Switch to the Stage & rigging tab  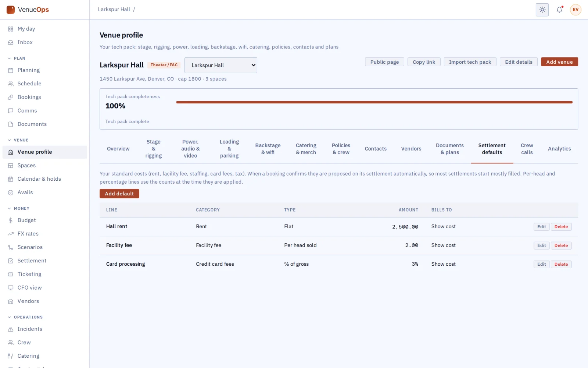[x=153, y=149]
